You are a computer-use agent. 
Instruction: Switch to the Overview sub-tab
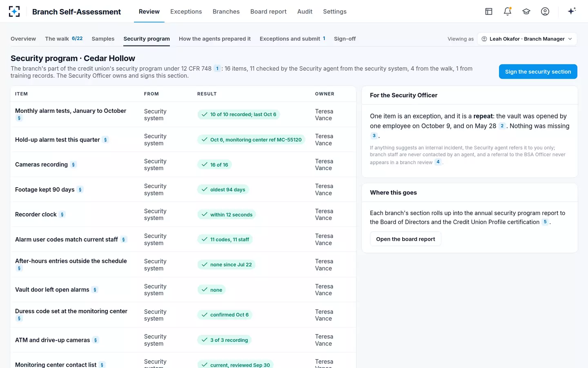(23, 39)
